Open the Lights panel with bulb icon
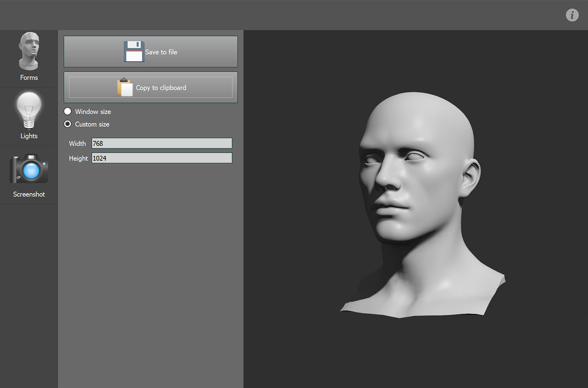 click(x=29, y=117)
